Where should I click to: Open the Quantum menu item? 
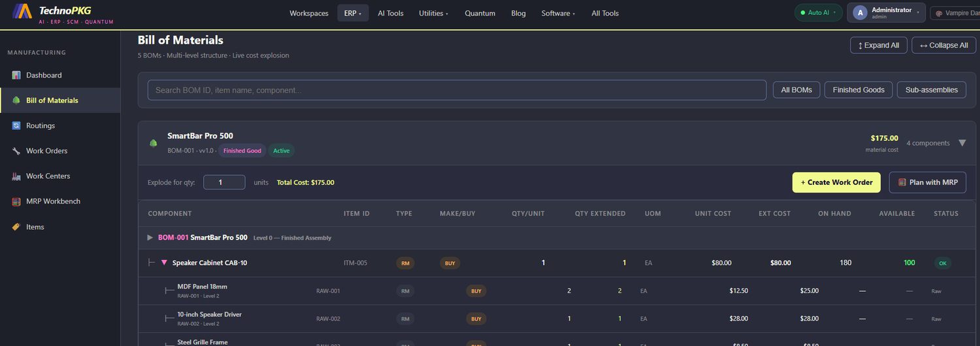(x=480, y=13)
